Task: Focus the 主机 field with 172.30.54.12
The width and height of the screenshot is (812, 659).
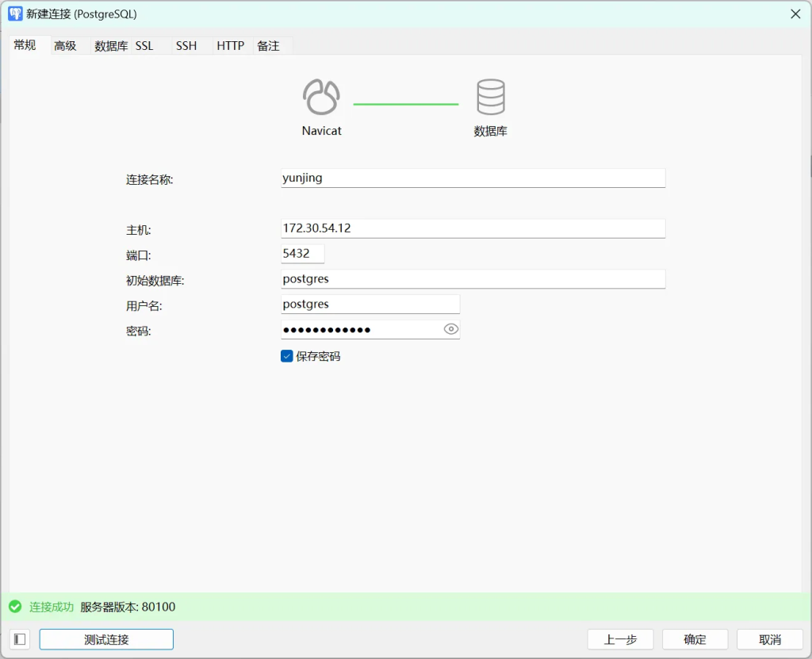Action: click(473, 228)
